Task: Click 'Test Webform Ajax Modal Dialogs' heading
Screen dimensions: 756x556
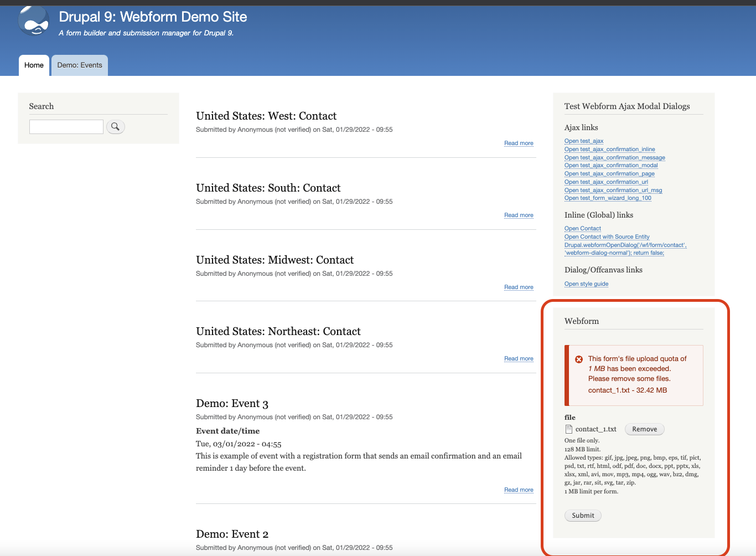Action: pos(627,106)
